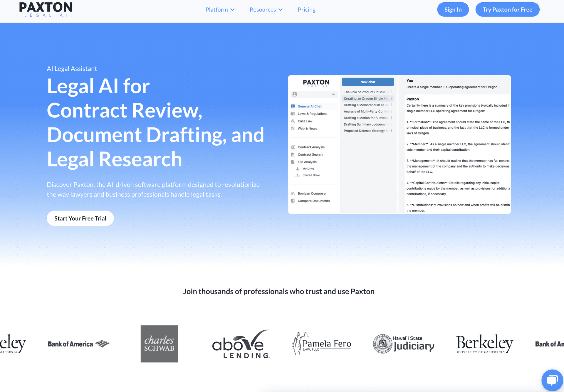Open options for Creating an Oregon Single chat
The width and height of the screenshot is (564, 392).
tap(392, 98)
